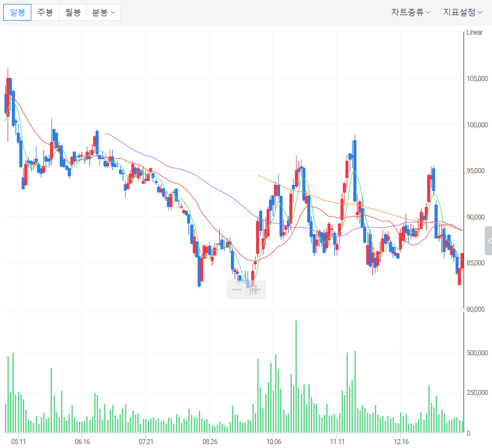Screen dimensions: 492x448
Task: Open the 차트종류 chart type dropdown
Action: [x=411, y=12]
